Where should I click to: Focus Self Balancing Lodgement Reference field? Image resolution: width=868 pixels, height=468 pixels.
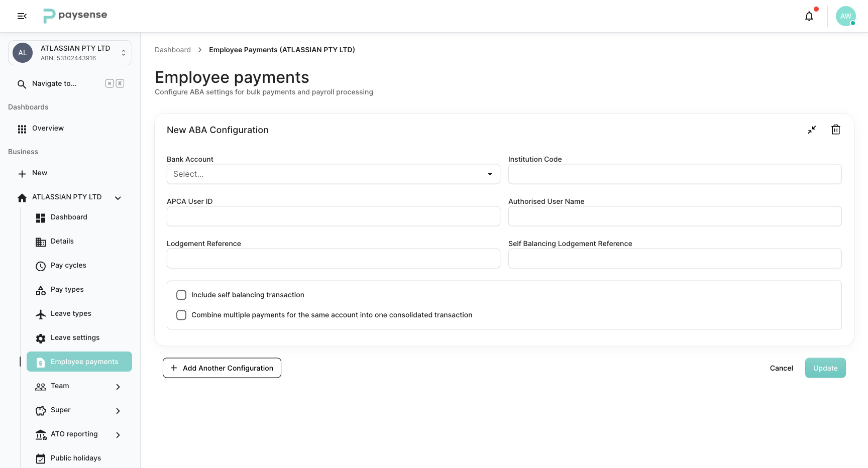tap(675, 258)
